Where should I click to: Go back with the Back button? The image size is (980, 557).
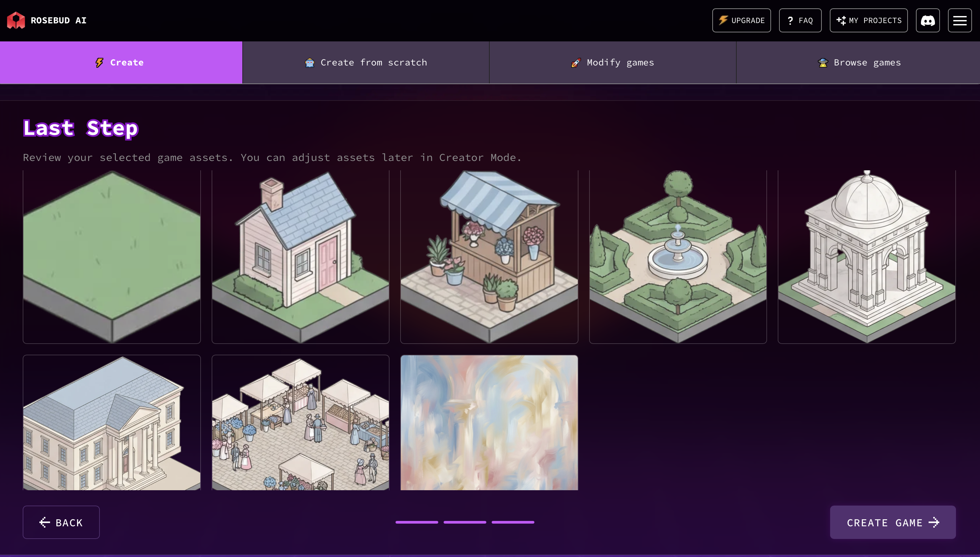[x=61, y=522]
